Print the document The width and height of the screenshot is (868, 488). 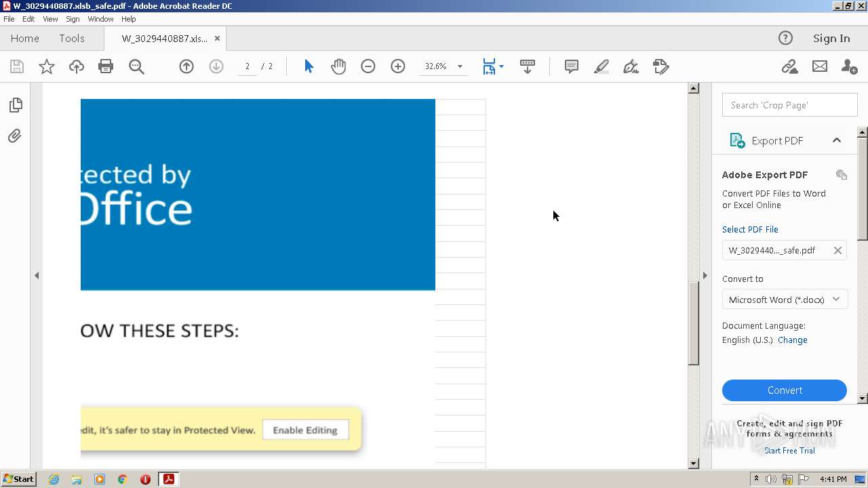(106, 66)
